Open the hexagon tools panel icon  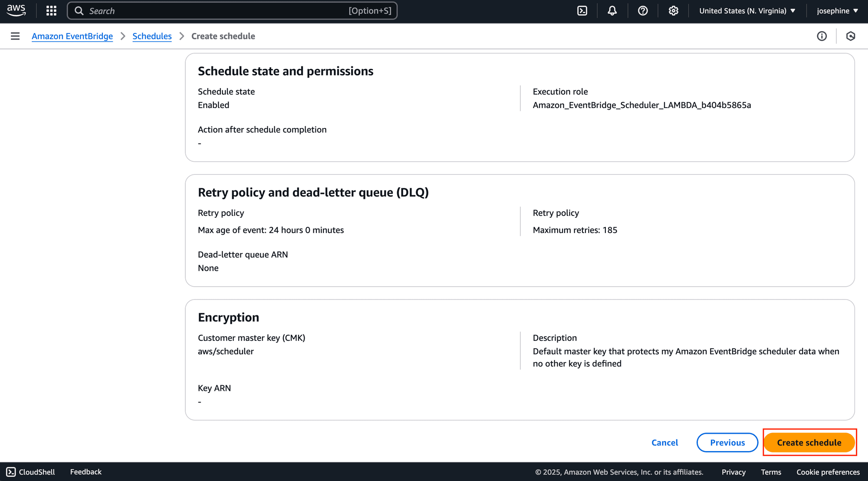click(x=851, y=36)
